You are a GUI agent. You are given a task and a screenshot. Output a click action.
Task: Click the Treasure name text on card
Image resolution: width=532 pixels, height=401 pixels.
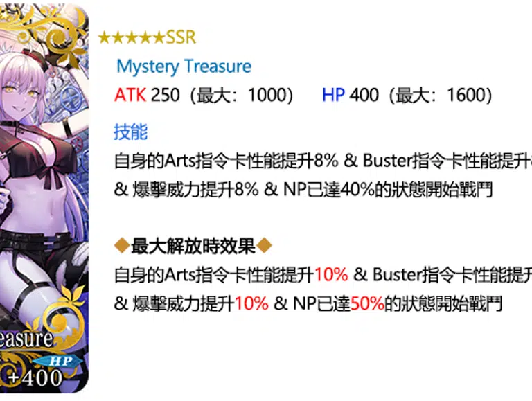(26, 339)
